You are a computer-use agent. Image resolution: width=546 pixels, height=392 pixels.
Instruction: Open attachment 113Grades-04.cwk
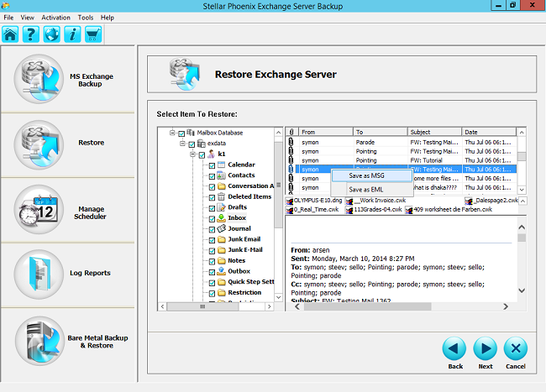coord(374,210)
